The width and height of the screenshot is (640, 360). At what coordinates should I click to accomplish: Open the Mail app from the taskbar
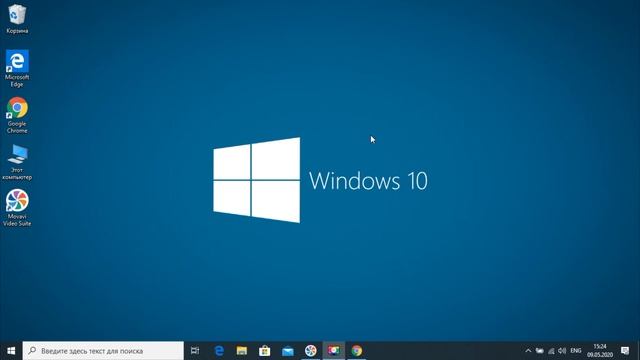[288, 351]
